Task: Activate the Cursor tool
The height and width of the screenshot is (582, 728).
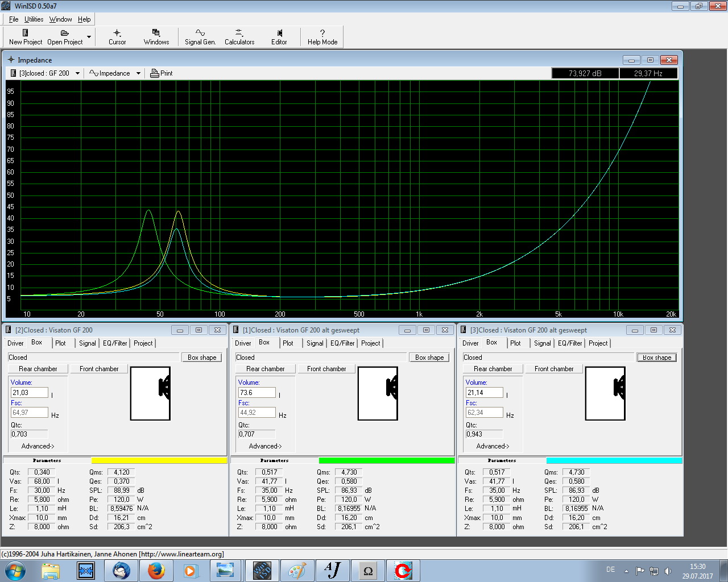Action: pyautogui.click(x=117, y=37)
